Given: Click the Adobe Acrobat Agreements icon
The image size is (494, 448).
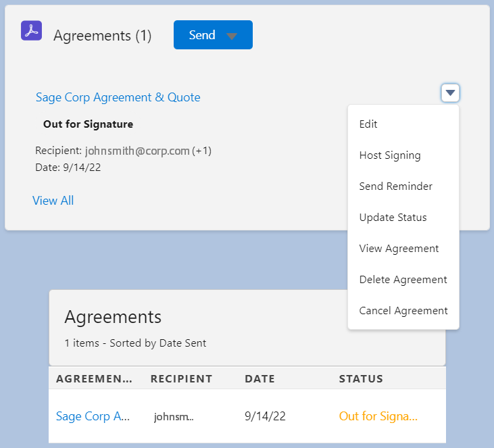Looking at the screenshot, I should point(31,30).
